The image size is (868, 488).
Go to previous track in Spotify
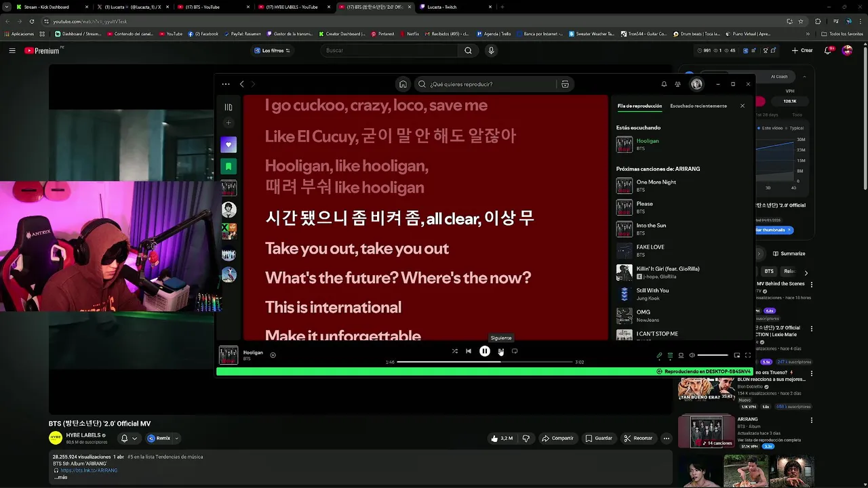[x=468, y=351]
